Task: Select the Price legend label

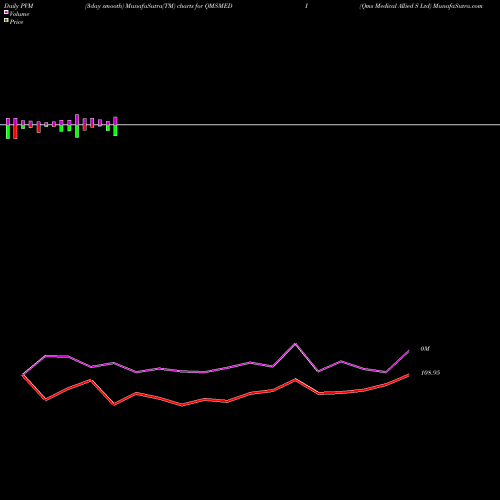Action: click(16, 22)
